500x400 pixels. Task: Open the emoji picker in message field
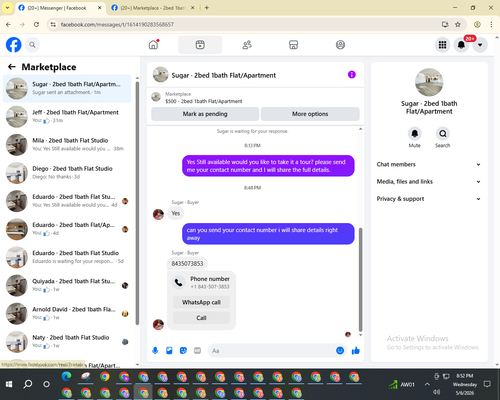(340, 351)
